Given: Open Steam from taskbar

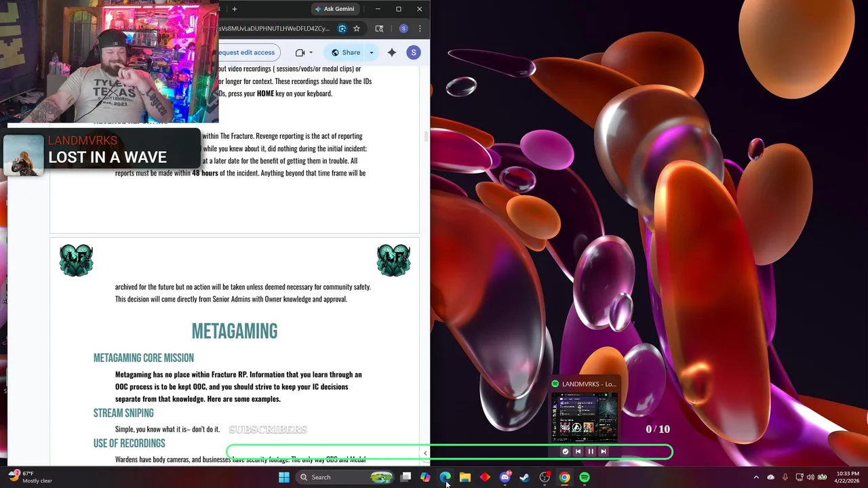Looking at the screenshot, I should tap(524, 477).
